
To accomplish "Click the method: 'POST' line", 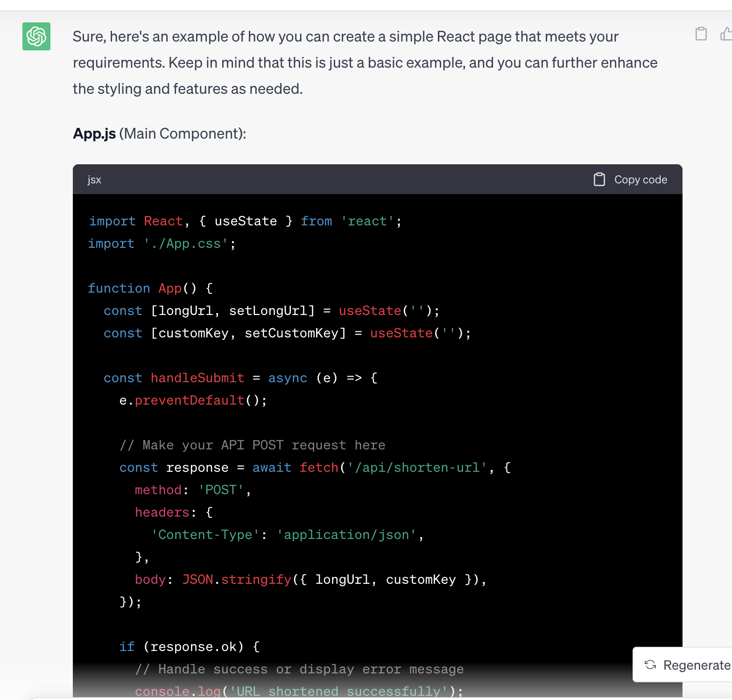I will (x=193, y=490).
